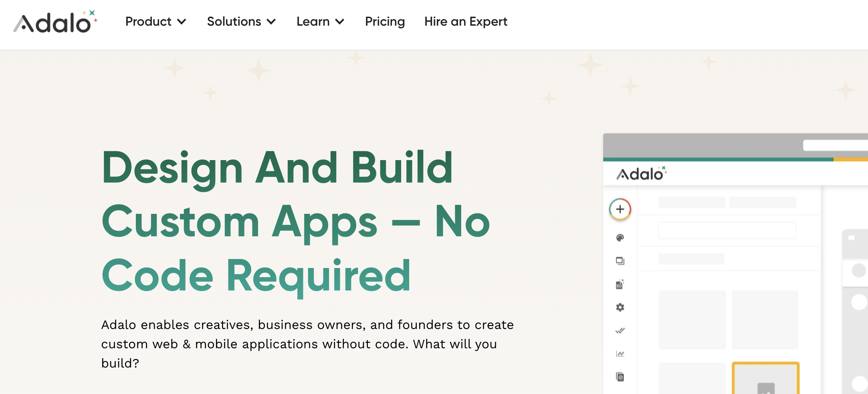The height and width of the screenshot is (394, 868).
Task: Click the screens icon in the mockup sidebar
Action: 620,261
